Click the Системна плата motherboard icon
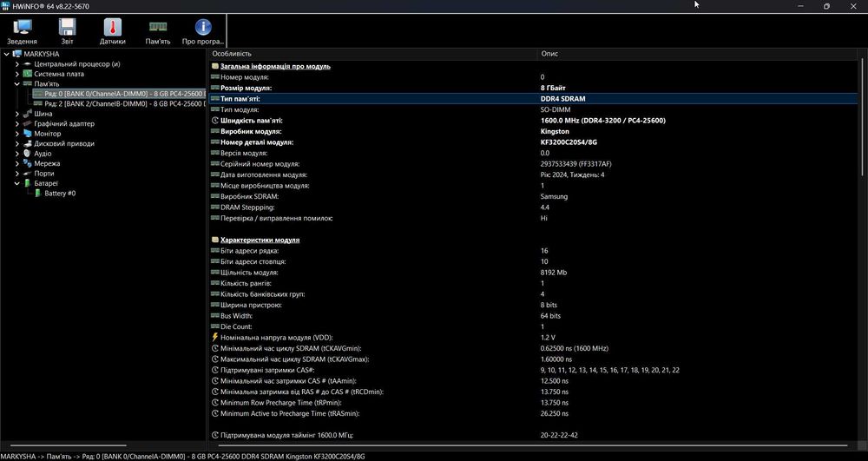The width and height of the screenshot is (868, 461). tap(27, 74)
